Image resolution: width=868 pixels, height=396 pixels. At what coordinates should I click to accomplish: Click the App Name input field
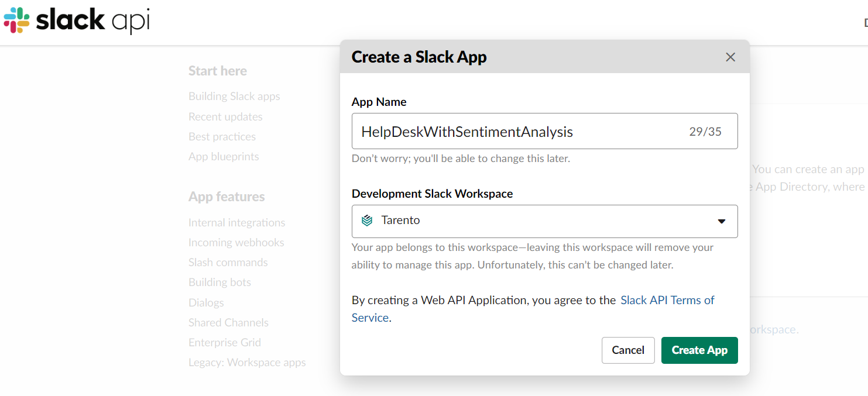[521, 132]
